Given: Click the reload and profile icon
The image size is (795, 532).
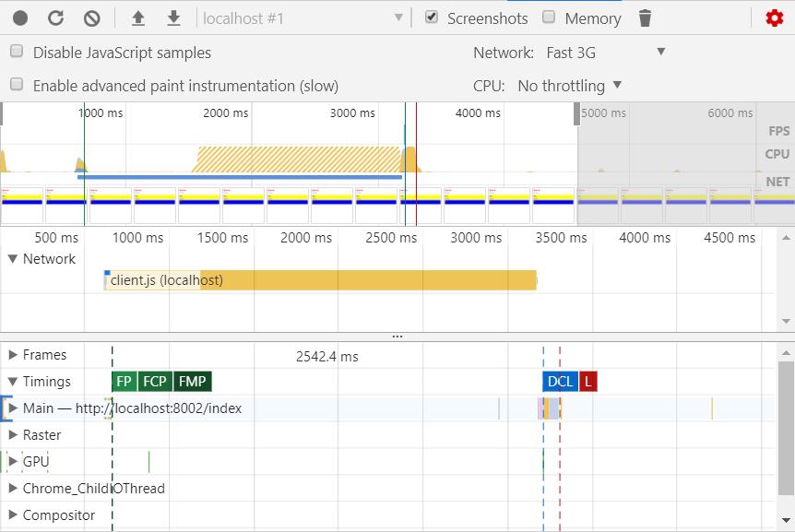Looking at the screenshot, I should click(55, 18).
